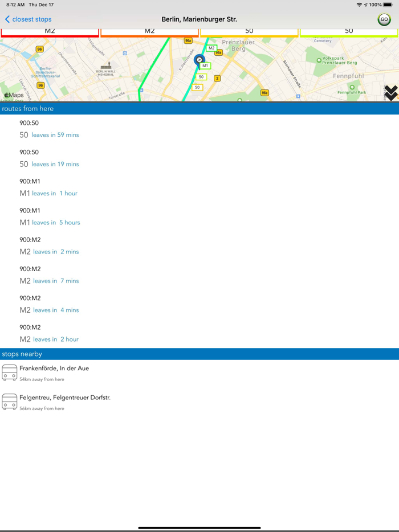Open route M2 leaving in 7 mins
Screen dimensions: 399x532
[199, 275]
